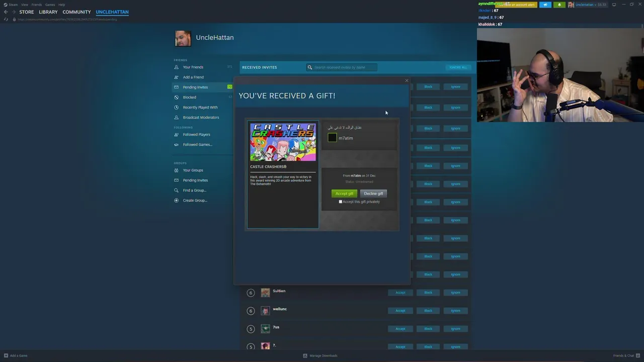Go to the STORE tab
The width and height of the screenshot is (644, 362).
[27, 12]
